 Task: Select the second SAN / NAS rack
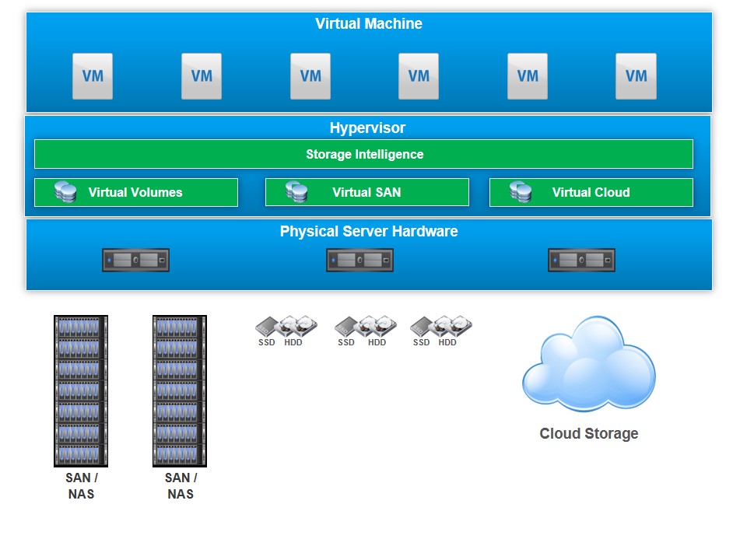[180, 390]
